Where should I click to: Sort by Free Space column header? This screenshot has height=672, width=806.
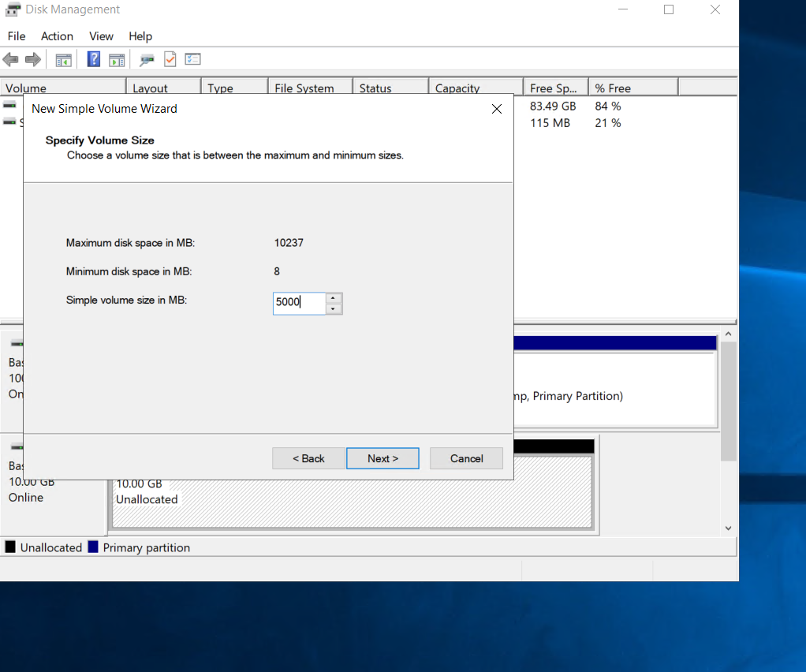[x=556, y=88]
